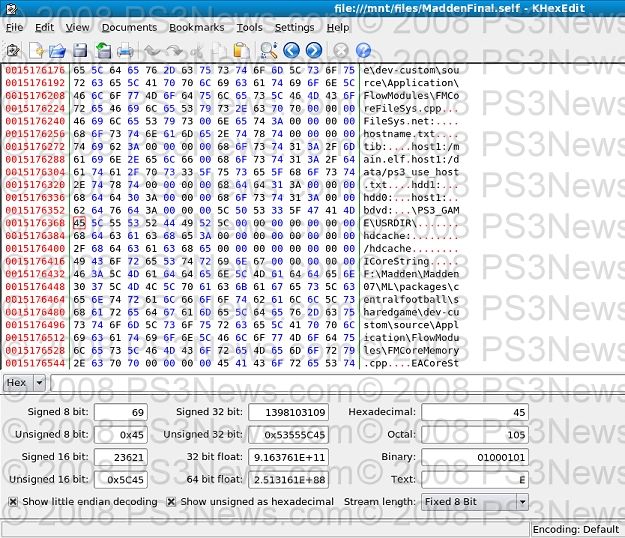Click ASCII text 'F:\Madden\Madden'
The image size is (625, 538).
point(411,274)
